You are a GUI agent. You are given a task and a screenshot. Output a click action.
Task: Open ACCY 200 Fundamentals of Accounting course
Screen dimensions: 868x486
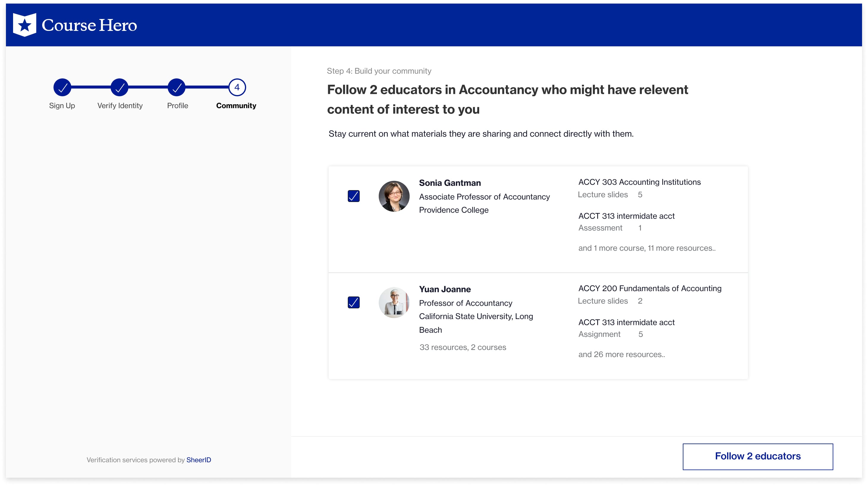(x=650, y=289)
